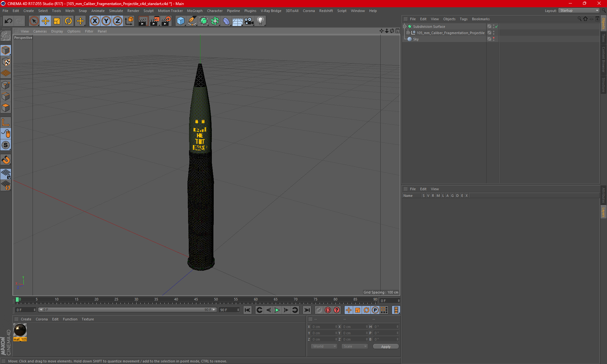Open the Mesh menu
607x364 pixels.
[x=70, y=11]
